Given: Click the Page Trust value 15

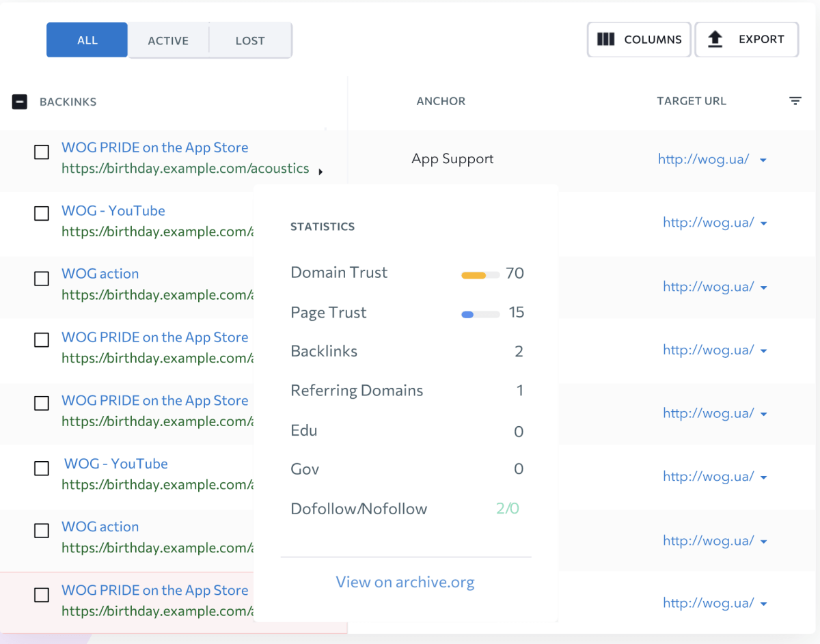Looking at the screenshot, I should pos(517,312).
